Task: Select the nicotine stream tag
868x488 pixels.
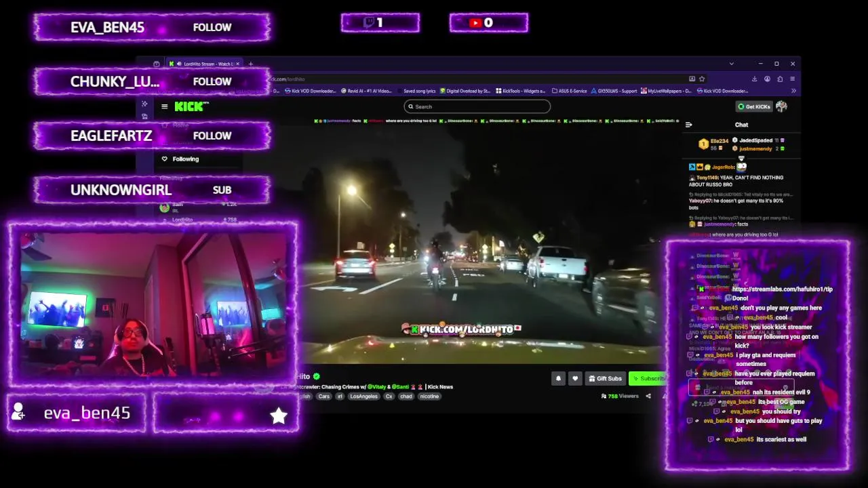Action: (x=429, y=396)
